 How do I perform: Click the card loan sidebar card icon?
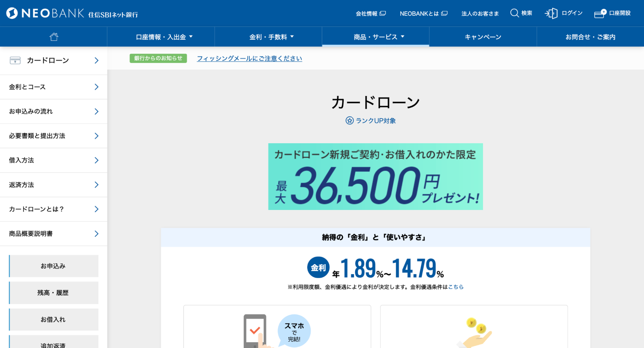[15, 60]
